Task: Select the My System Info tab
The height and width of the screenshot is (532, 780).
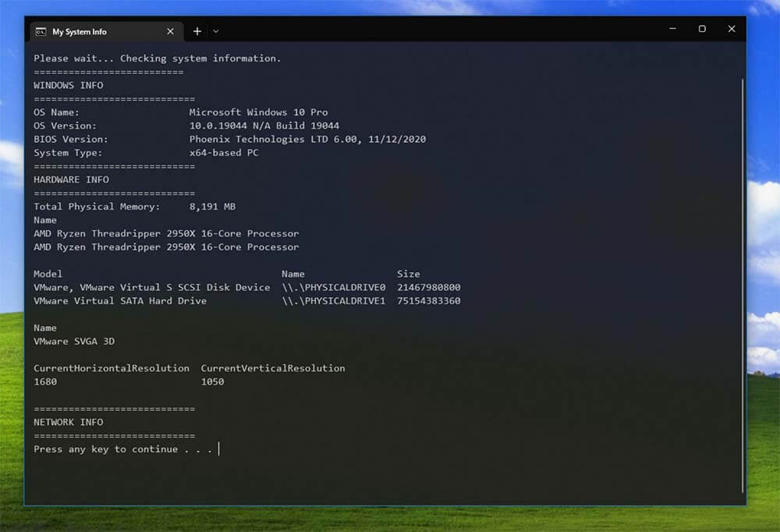Action: click(101, 31)
